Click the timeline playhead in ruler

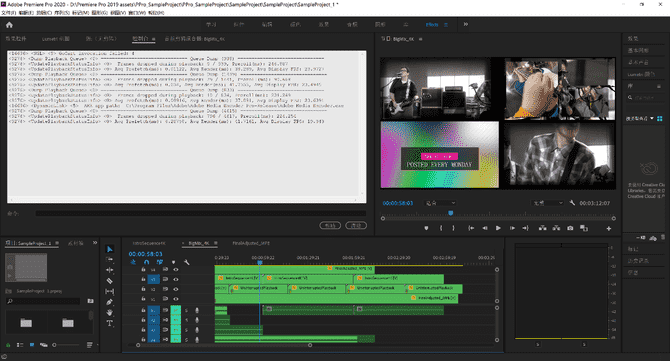click(260, 262)
